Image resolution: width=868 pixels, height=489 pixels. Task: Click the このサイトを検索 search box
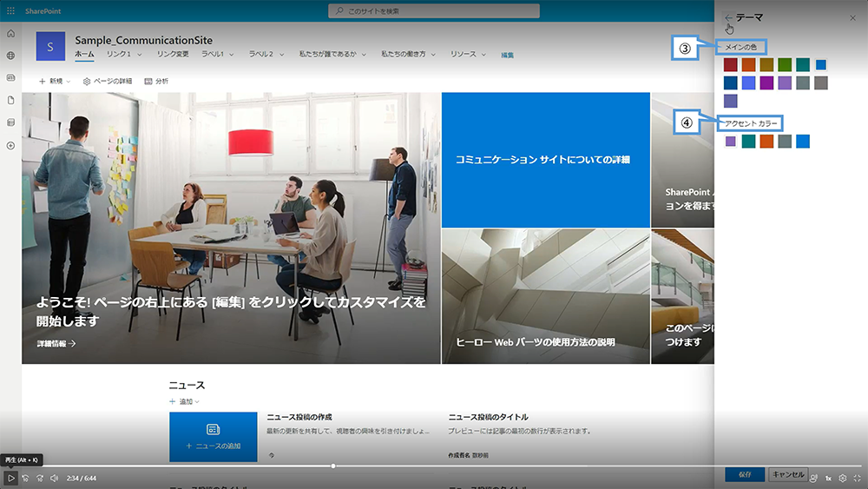click(x=433, y=10)
